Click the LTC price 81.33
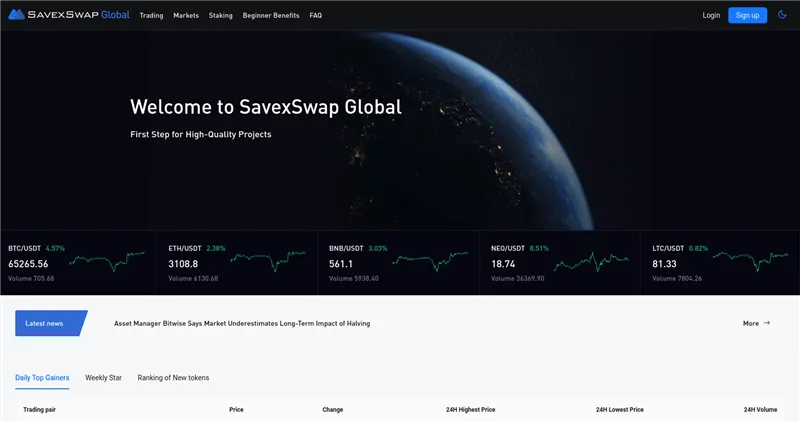 [x=664, y=264]
